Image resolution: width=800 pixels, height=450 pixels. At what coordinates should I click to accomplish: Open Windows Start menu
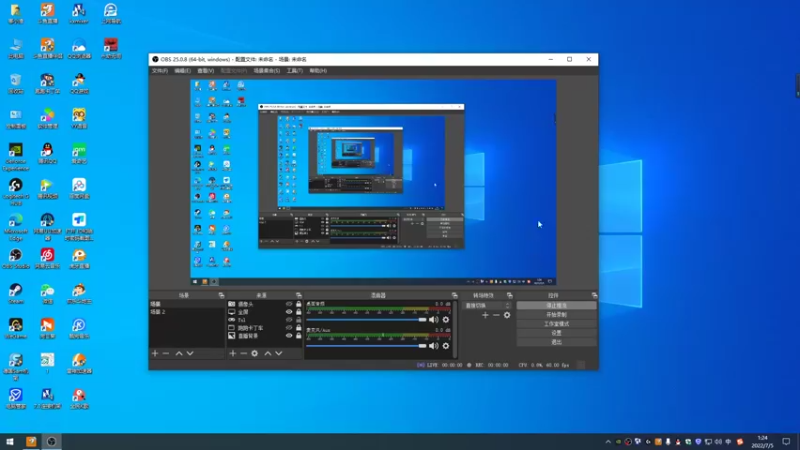tap(10, 442)
